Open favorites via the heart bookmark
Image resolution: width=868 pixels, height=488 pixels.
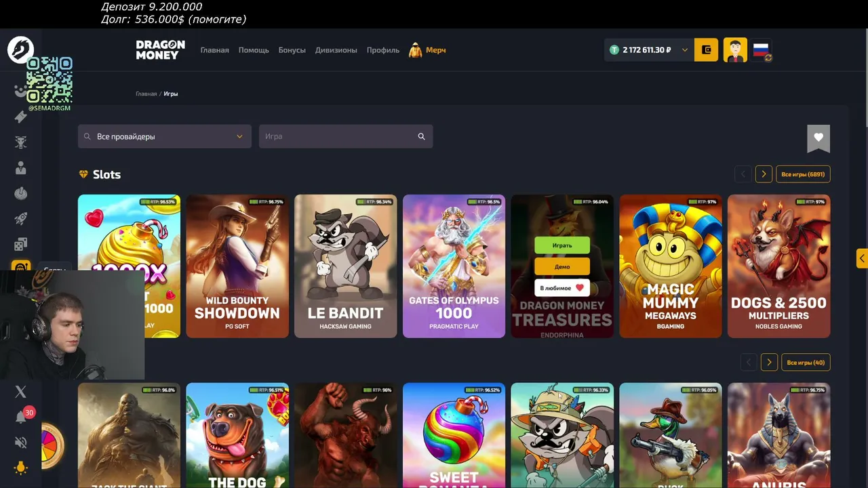(818, 138)
